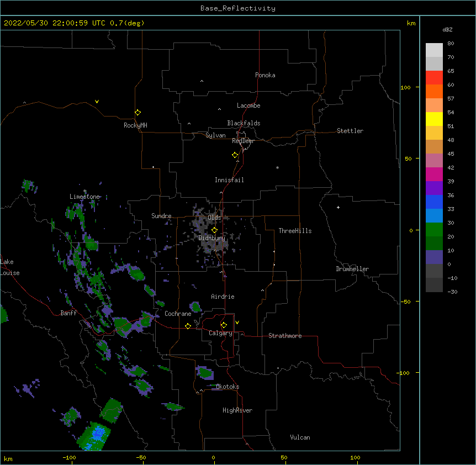Click the Lacombe town label
Screen dimensions: 476x465
tap(248, 105)
